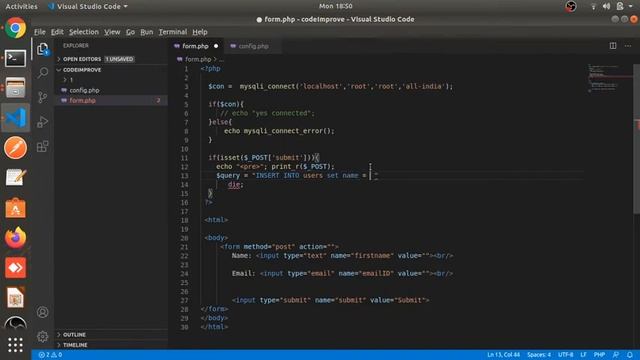Open the Accounts icon in activity bar
The height and width of the screenshot is (360, 640).
(x=42, y=312)
